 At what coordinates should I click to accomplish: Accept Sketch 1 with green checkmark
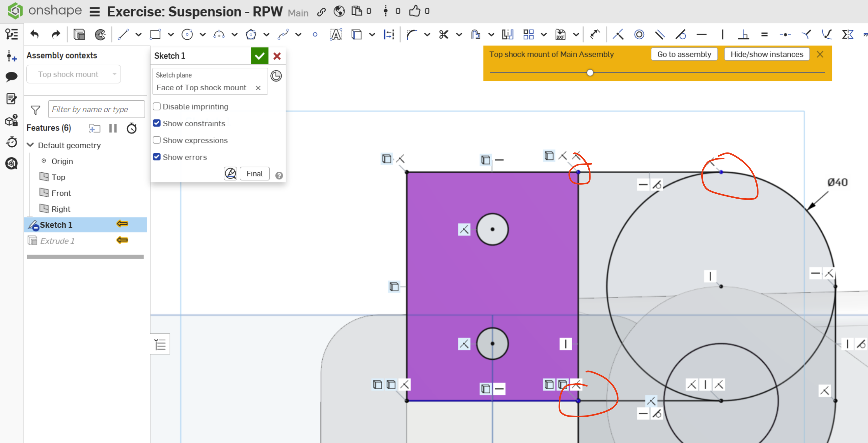coord(260,56)
